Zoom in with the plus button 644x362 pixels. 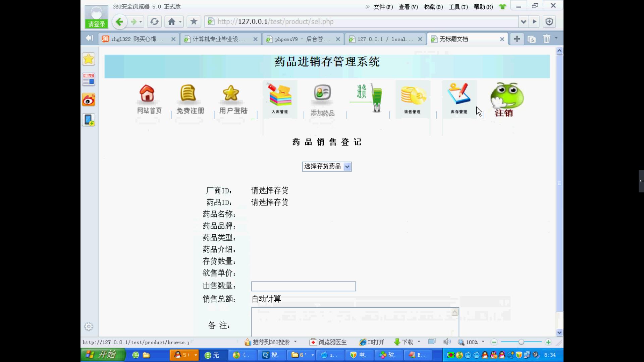(548, 342)
